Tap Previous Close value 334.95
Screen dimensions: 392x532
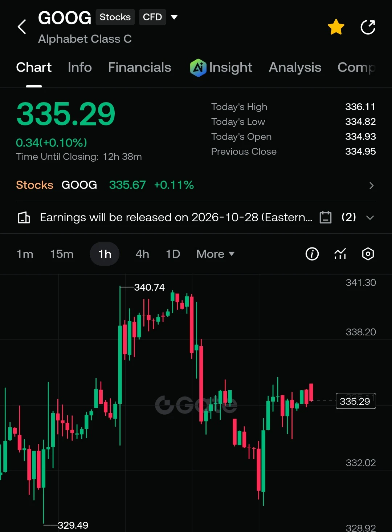click(x=360, y=152)
